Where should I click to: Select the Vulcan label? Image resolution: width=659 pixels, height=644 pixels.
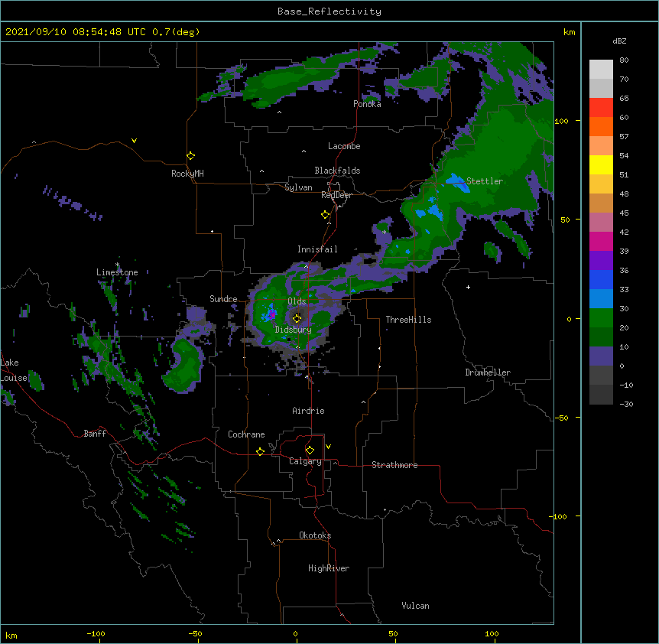[x=415, y=606]
